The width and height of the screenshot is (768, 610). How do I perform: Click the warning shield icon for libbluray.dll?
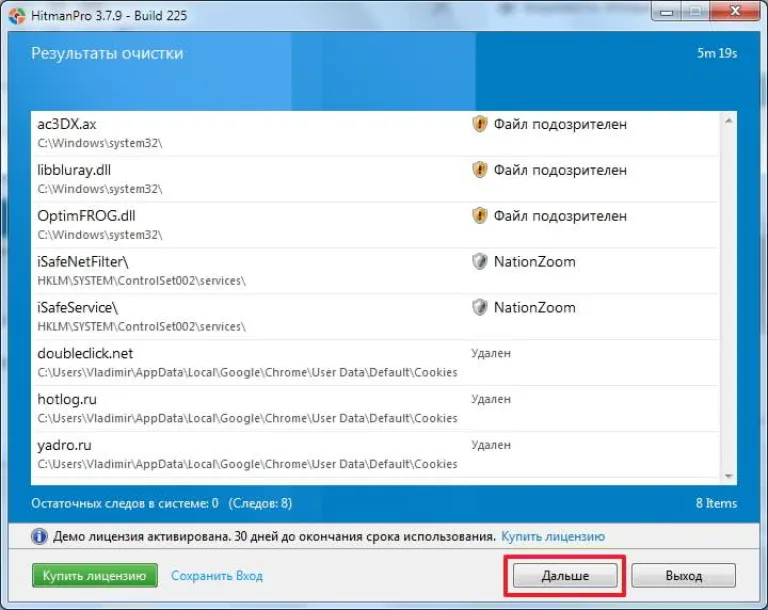pyautogui.click(x=480, y=170)
